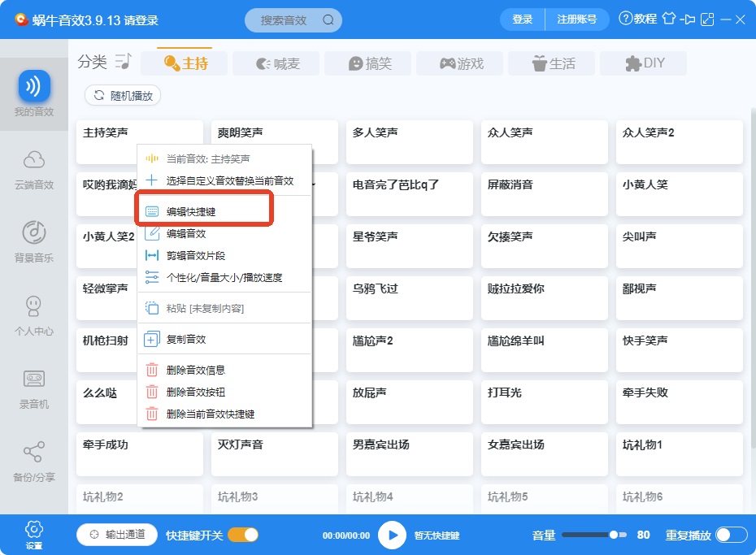Open 备份/分享 share icon
The width and height of the screenshot is (756, 555).
tap(34, 452)
